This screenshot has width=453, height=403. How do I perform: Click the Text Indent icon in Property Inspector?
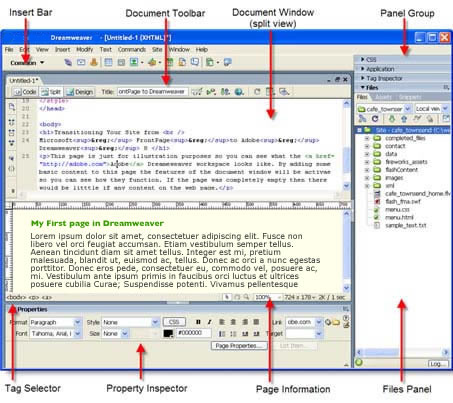[x=256, y=333]
